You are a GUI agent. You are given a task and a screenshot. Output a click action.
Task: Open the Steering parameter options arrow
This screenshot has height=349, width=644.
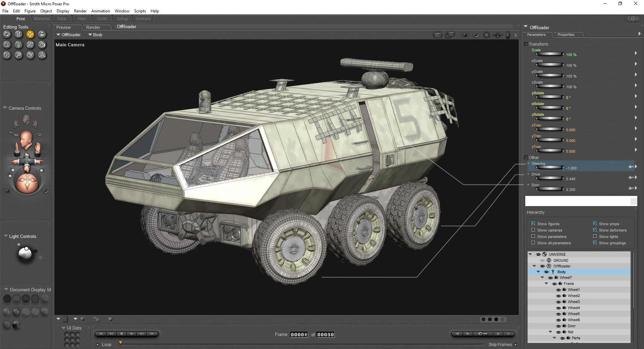636,167
